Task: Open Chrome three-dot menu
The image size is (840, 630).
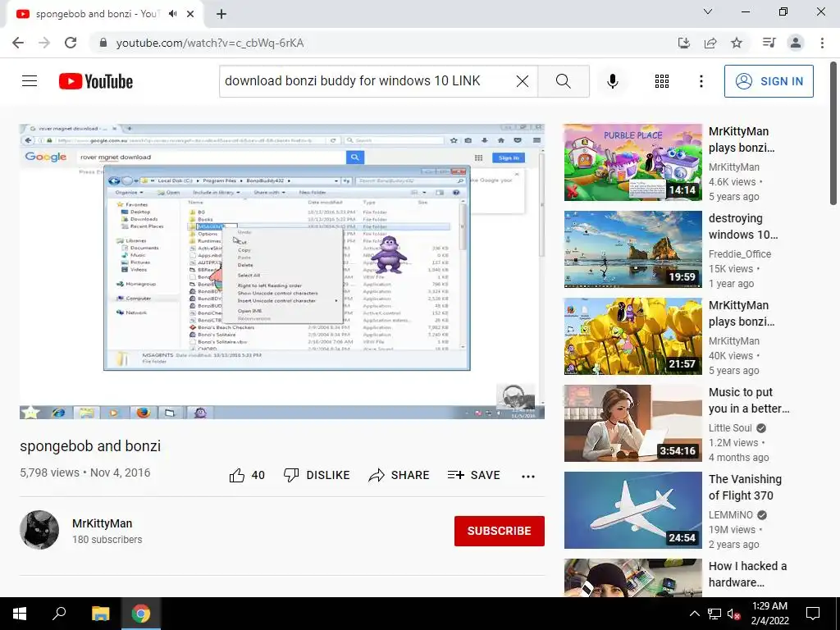Action: coord(822,43)
